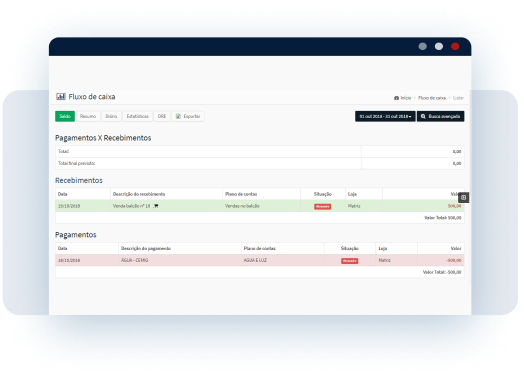Click the Recebimentos row date cell

[x=69, y=206]
